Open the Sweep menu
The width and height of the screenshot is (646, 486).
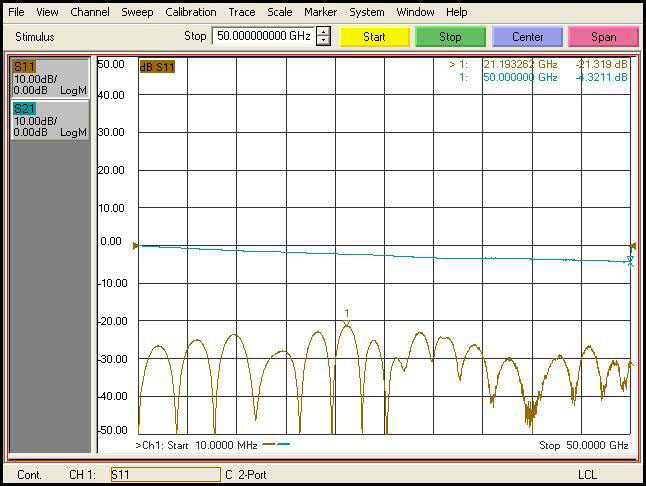tap(137, 12)
